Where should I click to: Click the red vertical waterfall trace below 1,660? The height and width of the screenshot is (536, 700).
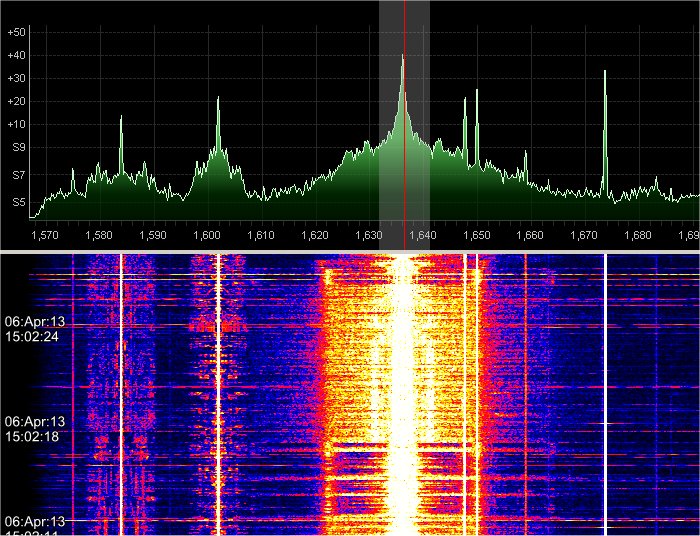[x=526, y=400]
